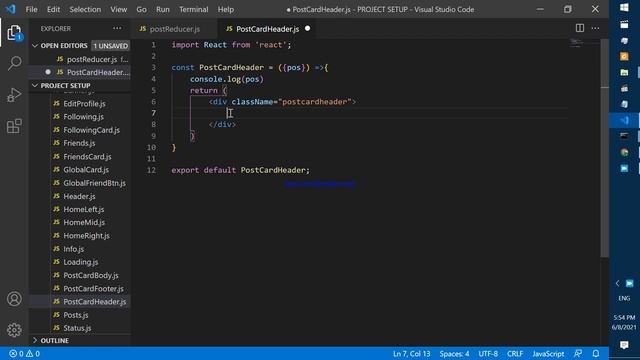The width and height of the screenshot is (640, 360).
Task: Open the Extensions view
Action: 14,126
